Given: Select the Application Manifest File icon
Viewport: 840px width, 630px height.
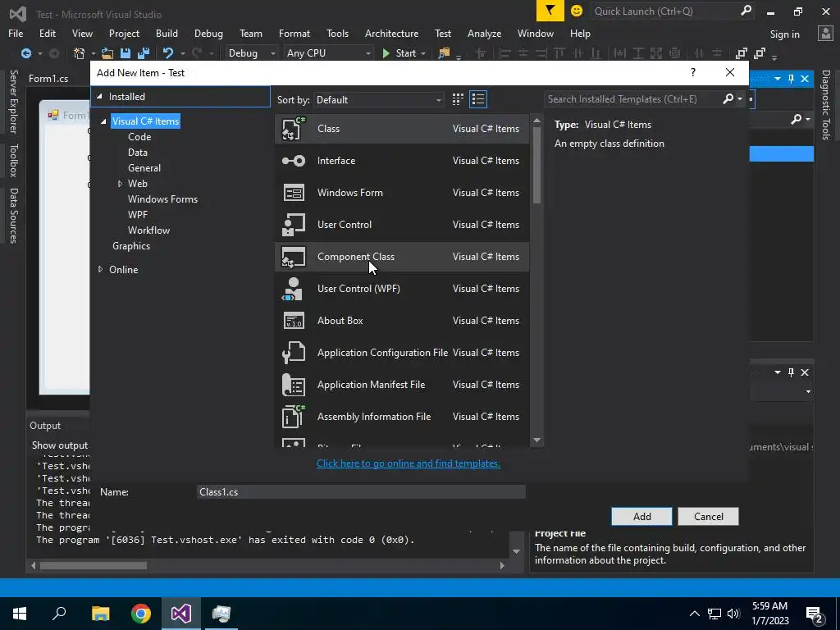Looking at the screenshot, I should coord(294,385).
